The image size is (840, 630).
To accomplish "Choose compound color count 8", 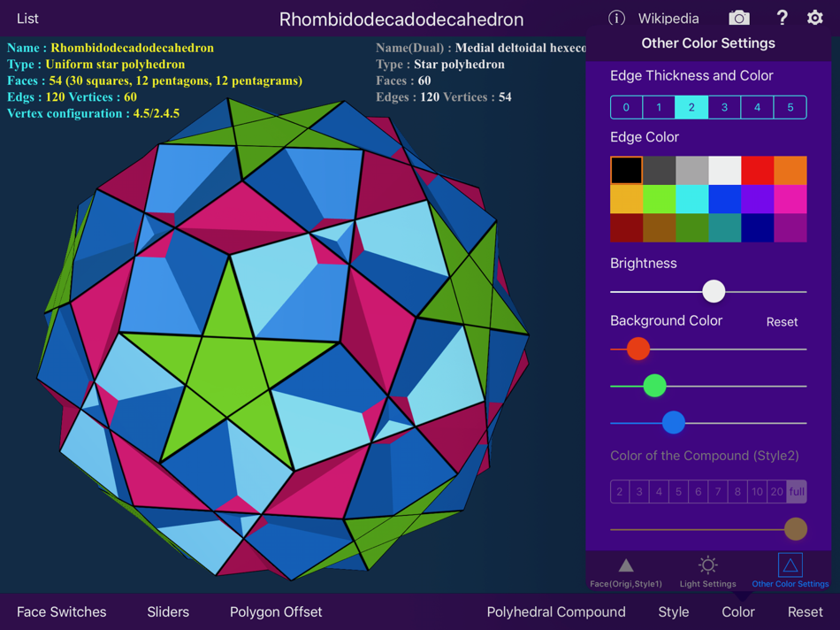I will [737, 492].
